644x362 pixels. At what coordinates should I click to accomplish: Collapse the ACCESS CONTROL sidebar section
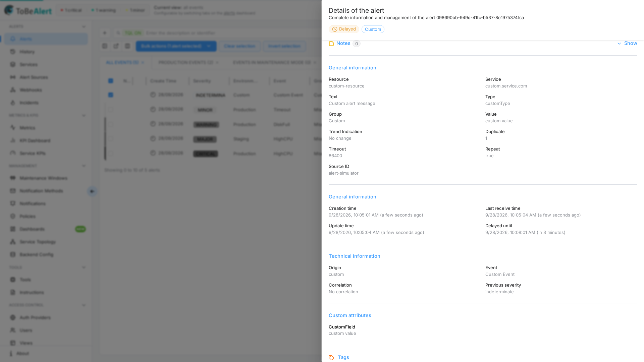[84, 305]
